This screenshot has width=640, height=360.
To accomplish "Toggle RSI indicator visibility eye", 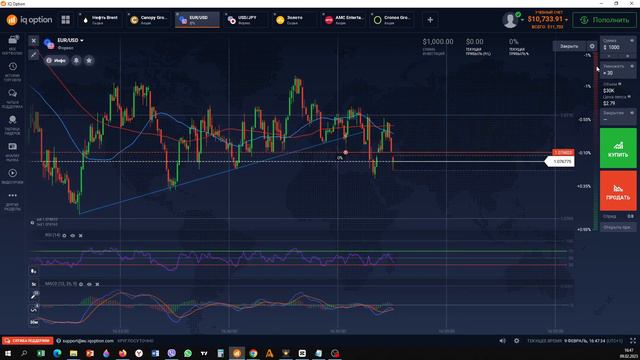I will tap(73, 236).
